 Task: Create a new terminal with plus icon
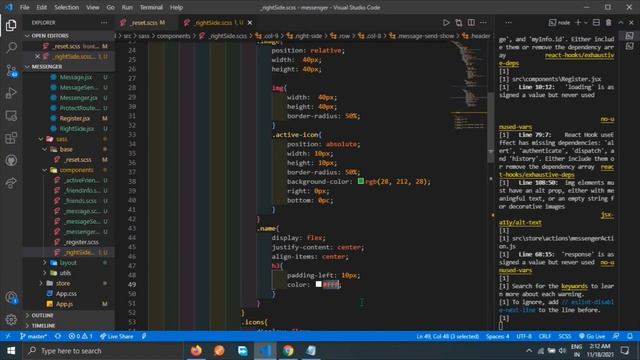pyautogui.click(x=578, y=22)
